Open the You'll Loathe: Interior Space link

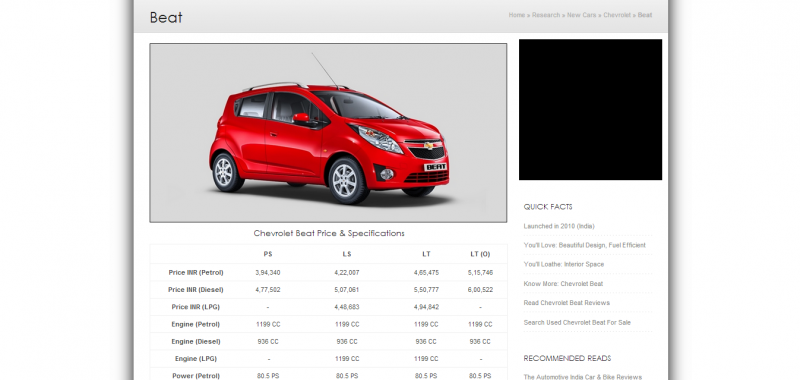point(563,264)
